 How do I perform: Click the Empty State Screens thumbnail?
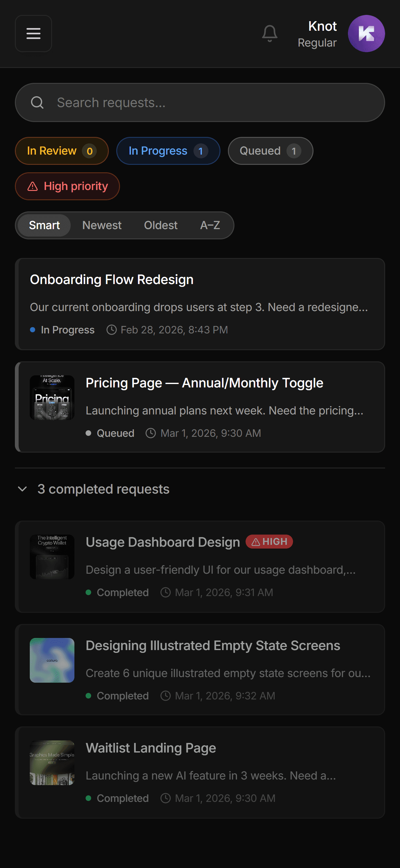pos(52,660)
